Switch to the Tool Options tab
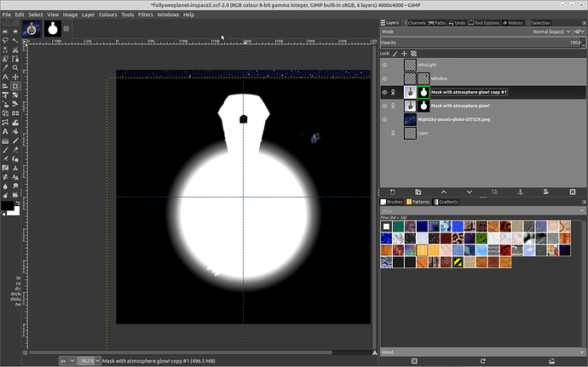 click(484, 23)
